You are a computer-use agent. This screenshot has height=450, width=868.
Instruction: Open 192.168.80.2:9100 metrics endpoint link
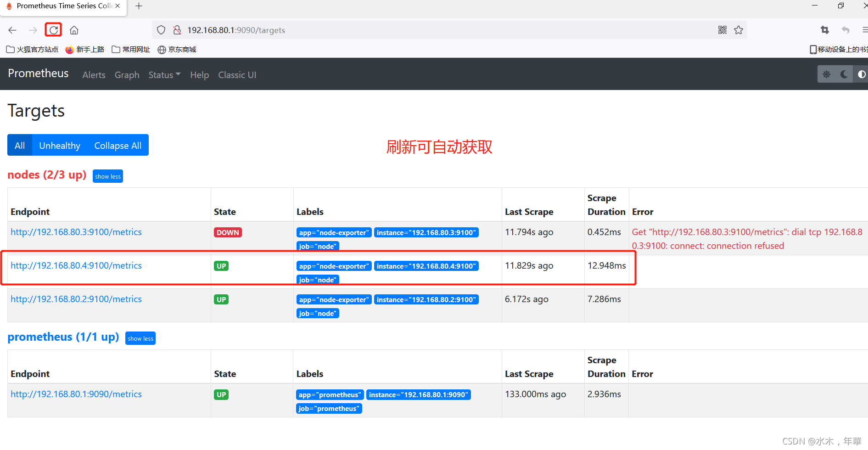tap(76, 299)
